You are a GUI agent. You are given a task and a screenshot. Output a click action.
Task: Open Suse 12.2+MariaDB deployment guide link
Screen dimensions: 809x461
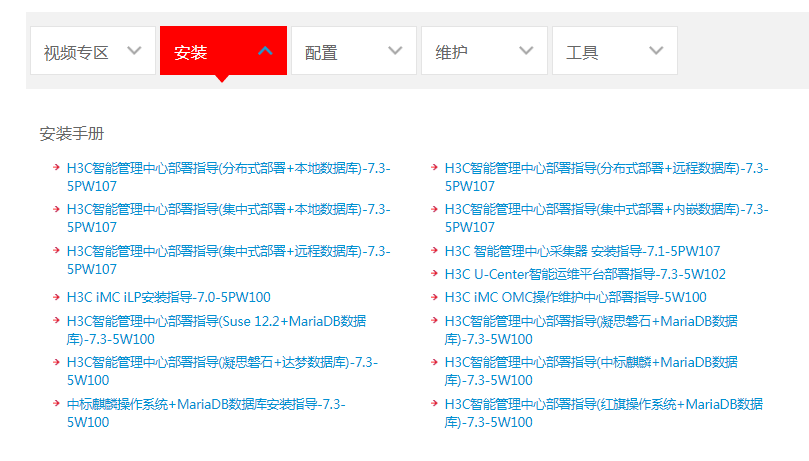tap(216, 330)
